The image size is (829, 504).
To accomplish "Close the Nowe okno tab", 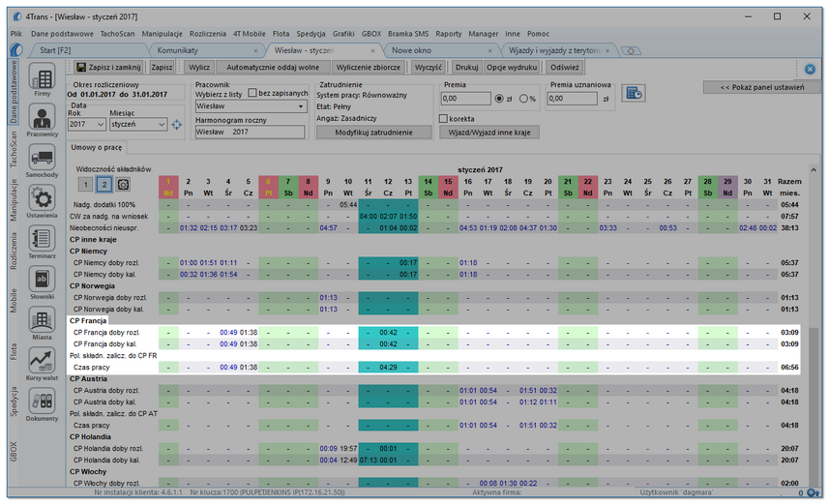I will 490,50.
